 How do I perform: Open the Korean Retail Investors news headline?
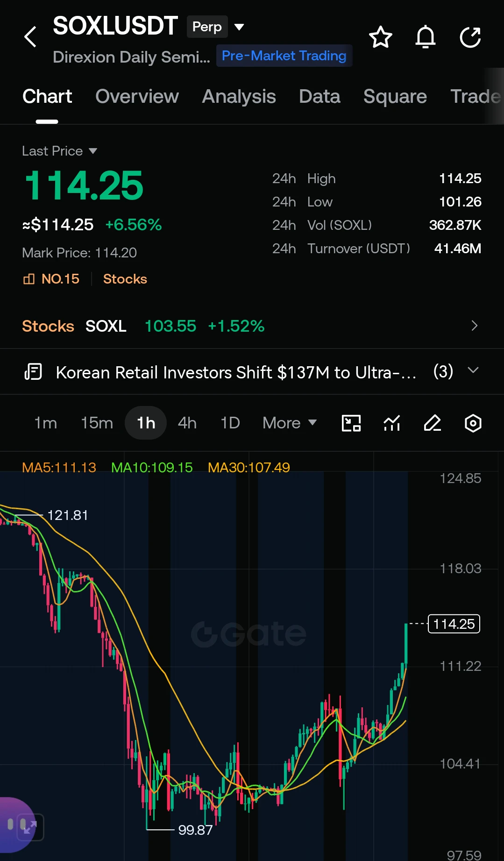coord(236,372)
